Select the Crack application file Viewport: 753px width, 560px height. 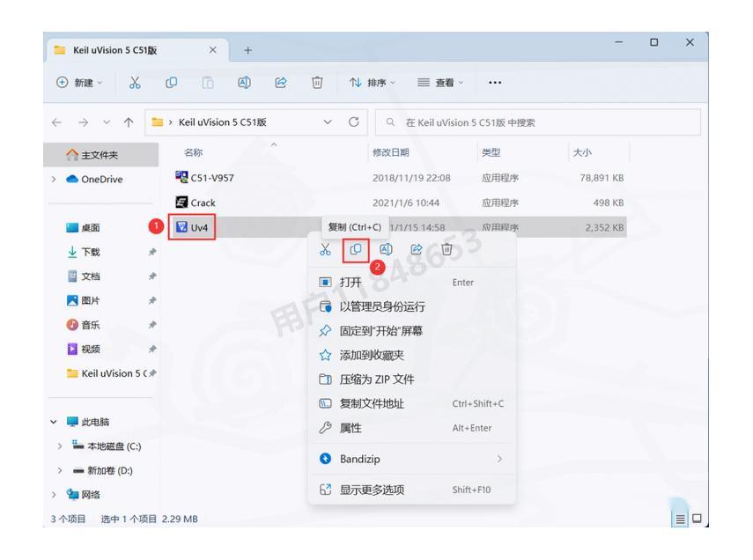196,203
